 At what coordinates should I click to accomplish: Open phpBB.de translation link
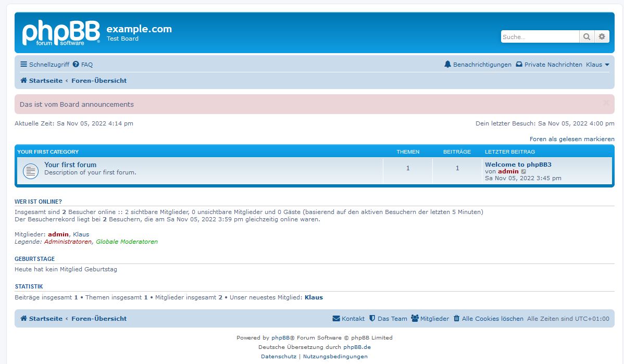[357, 347]
